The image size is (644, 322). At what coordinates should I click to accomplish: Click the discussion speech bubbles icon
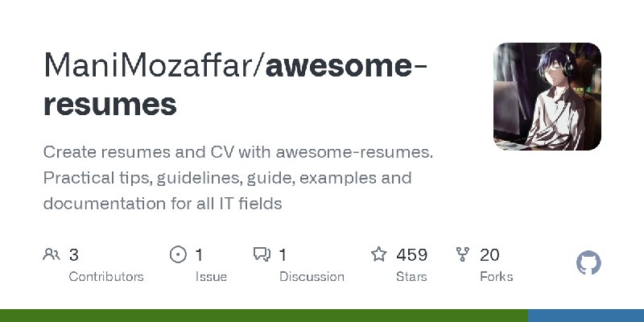click(262, 254)
